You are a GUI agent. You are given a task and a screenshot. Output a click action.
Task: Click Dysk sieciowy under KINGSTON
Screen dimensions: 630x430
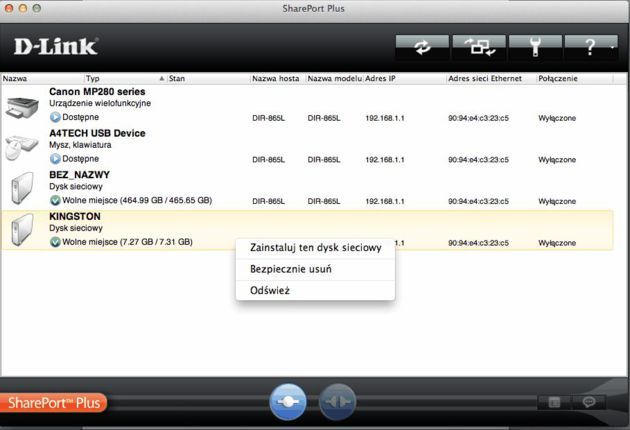(76, 228)
